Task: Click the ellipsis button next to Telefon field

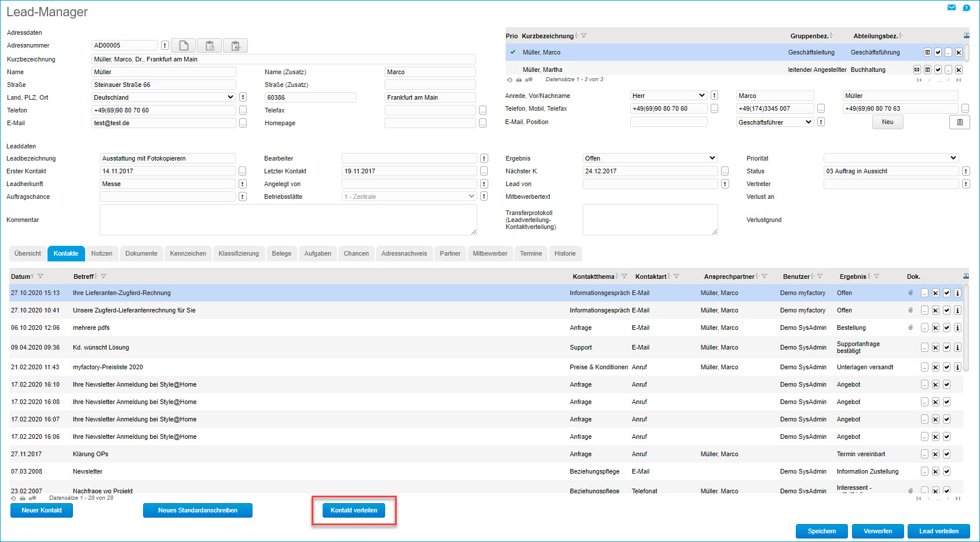Action: tap(243, 110)
